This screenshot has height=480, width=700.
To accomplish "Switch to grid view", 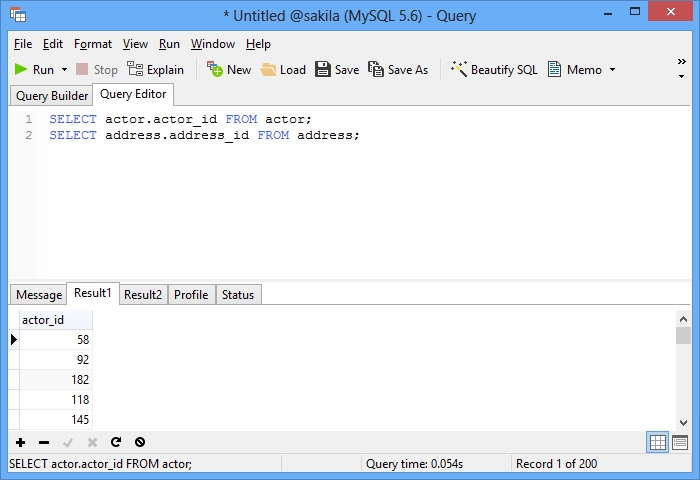I will click(x=657, y=442).
